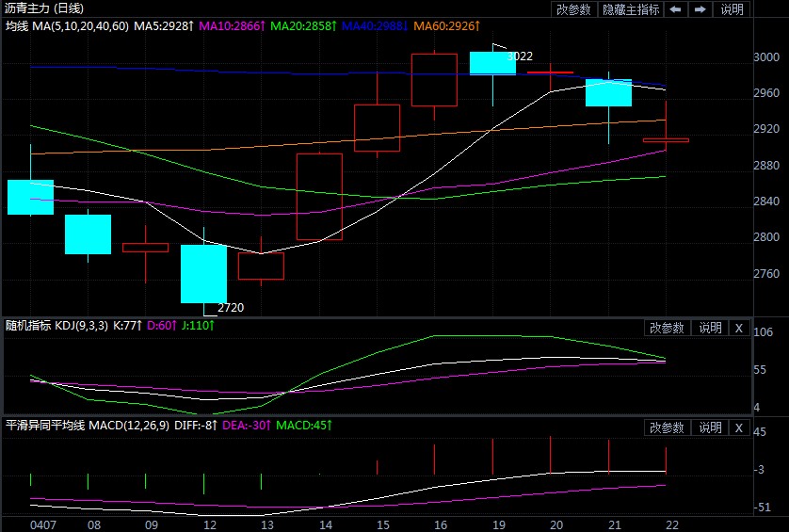Close the KDJ indicator panel with X

(x=739, y=328)
